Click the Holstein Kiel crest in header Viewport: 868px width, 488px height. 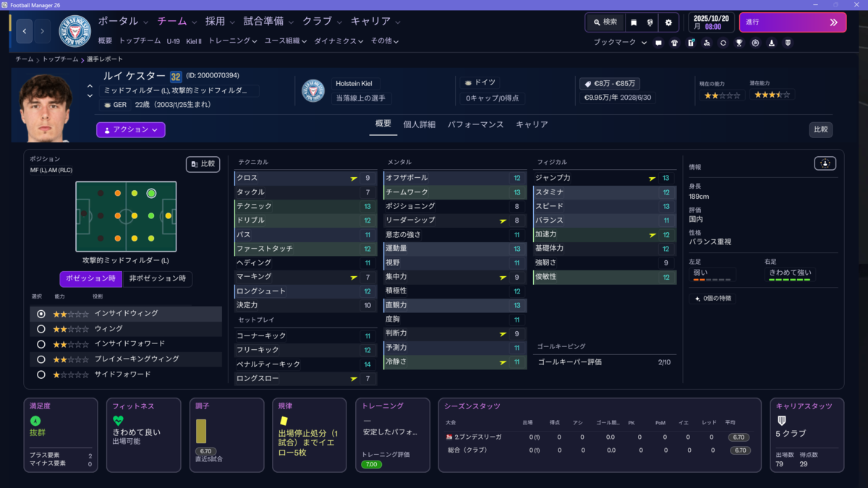(x=75, y=32)
